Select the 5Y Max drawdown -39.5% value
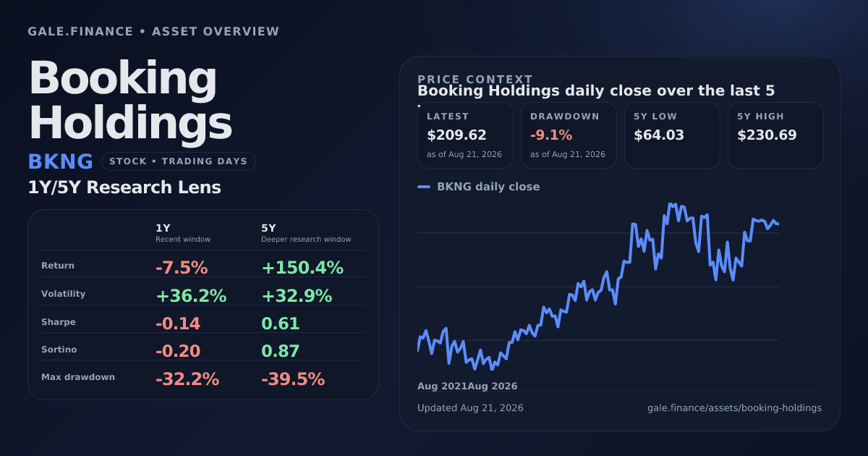Image resolution: width=868 pixels, height=456 pixels. click(293, 379)
